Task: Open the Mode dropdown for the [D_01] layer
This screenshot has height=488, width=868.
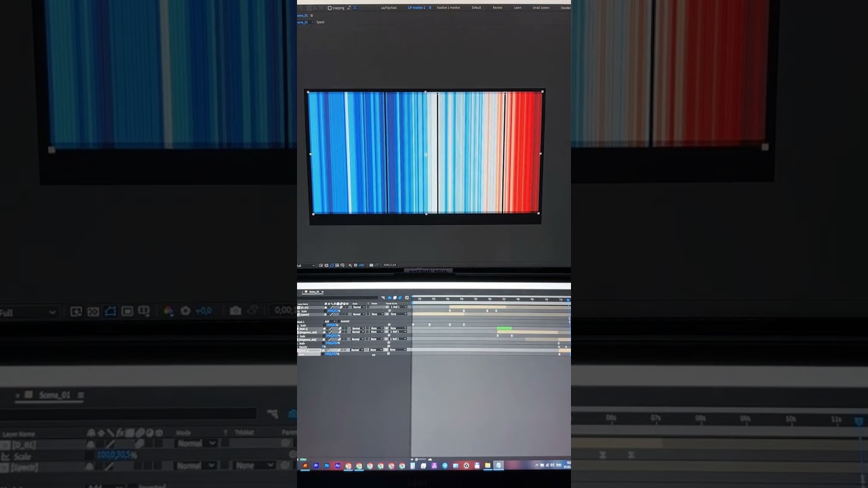Action: (359, 307)
